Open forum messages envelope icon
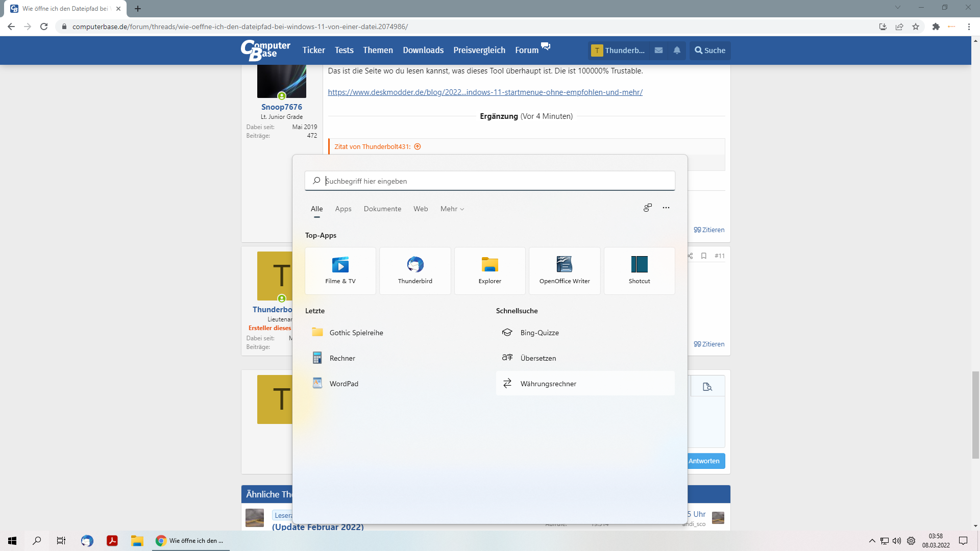This screenshot has width=980, height=551. [x=658, y=50]
